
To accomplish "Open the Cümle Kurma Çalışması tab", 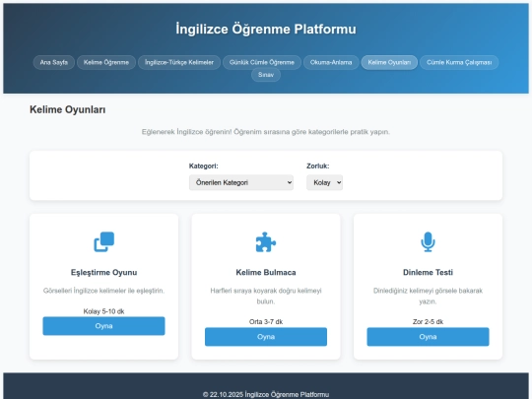I will coord(459,62).
